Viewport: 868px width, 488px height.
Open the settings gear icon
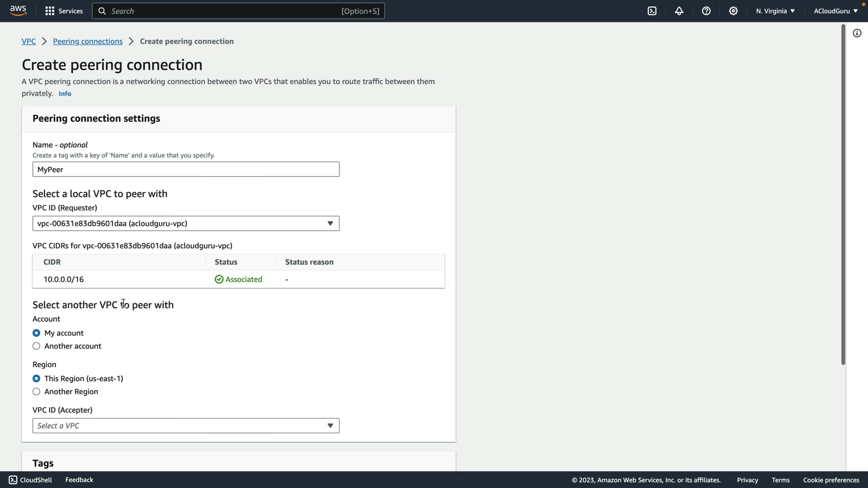733,11
